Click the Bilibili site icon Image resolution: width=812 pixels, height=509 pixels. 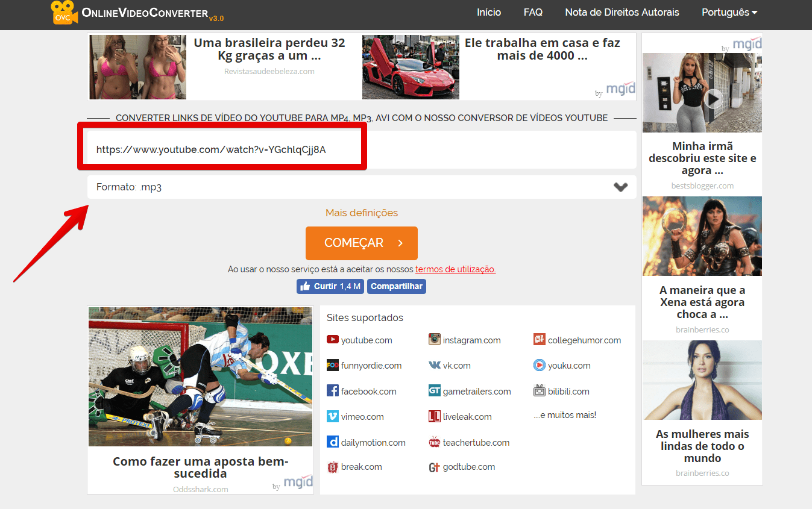point(539,391)
